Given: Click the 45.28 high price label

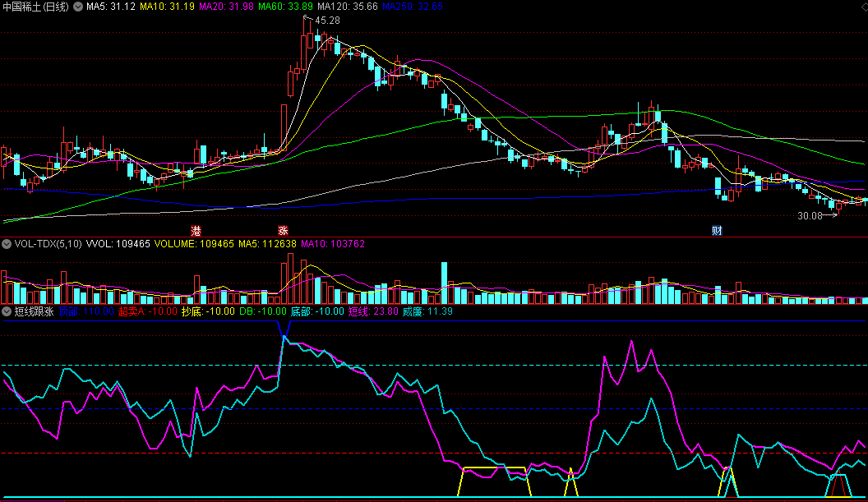Looking at the screenshot, I should click(327, 21).
